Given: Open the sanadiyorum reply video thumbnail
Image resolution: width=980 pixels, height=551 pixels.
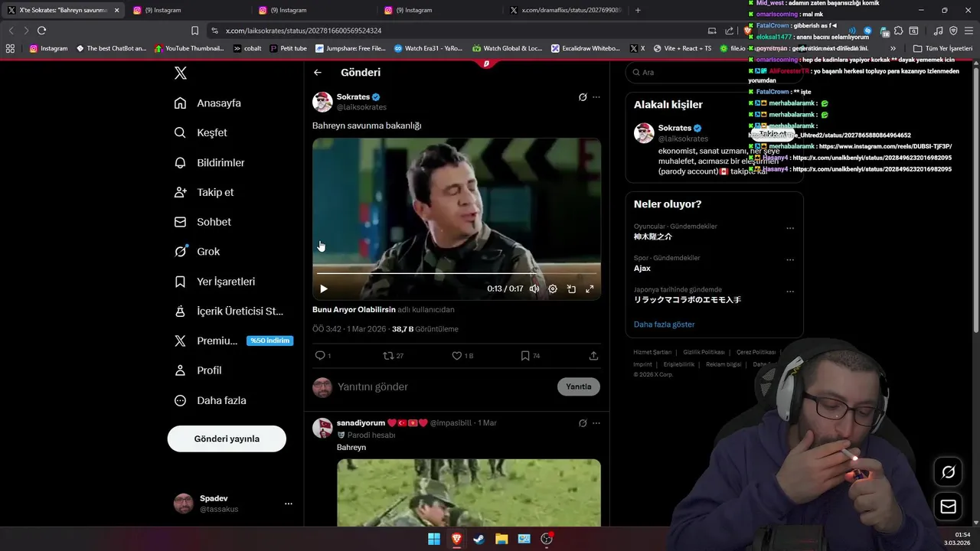Looking at the screenshot, I should click(x=469, y=492).
